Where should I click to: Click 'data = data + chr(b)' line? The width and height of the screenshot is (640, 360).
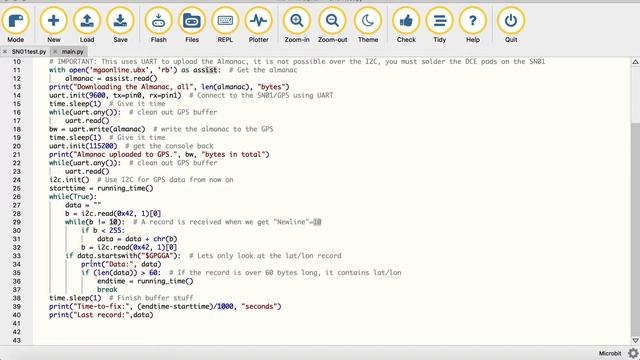point(137,239)
